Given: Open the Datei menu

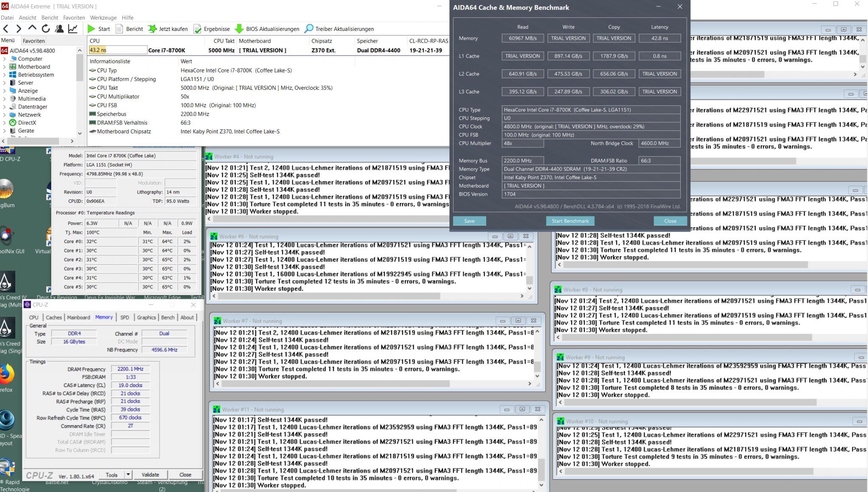Looking at the screenshot, I should (7, 18).
